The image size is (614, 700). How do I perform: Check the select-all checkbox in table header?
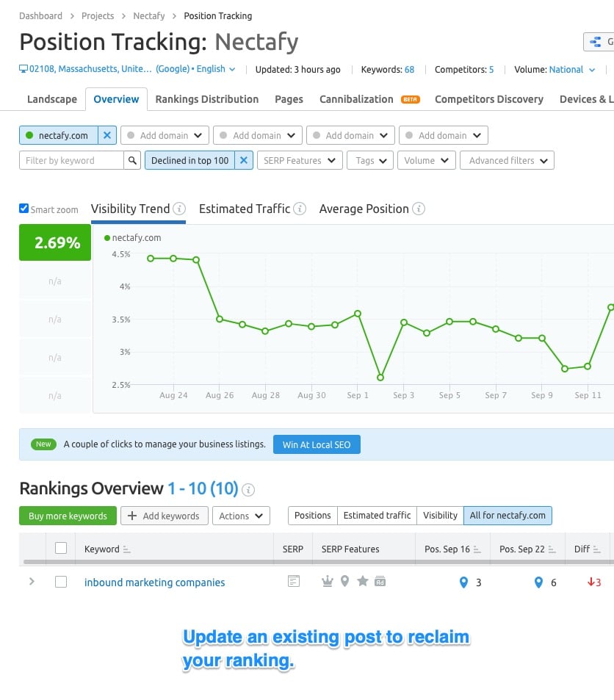[61, 548]
